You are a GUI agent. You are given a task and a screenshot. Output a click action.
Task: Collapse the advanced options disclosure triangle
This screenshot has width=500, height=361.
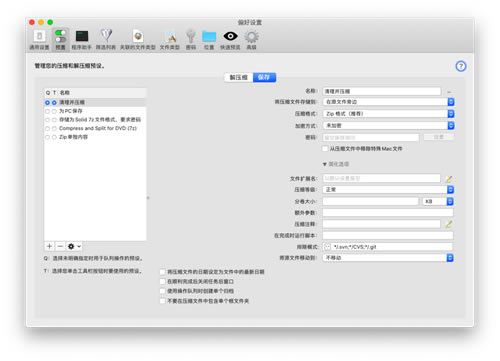tap(325, 164)
